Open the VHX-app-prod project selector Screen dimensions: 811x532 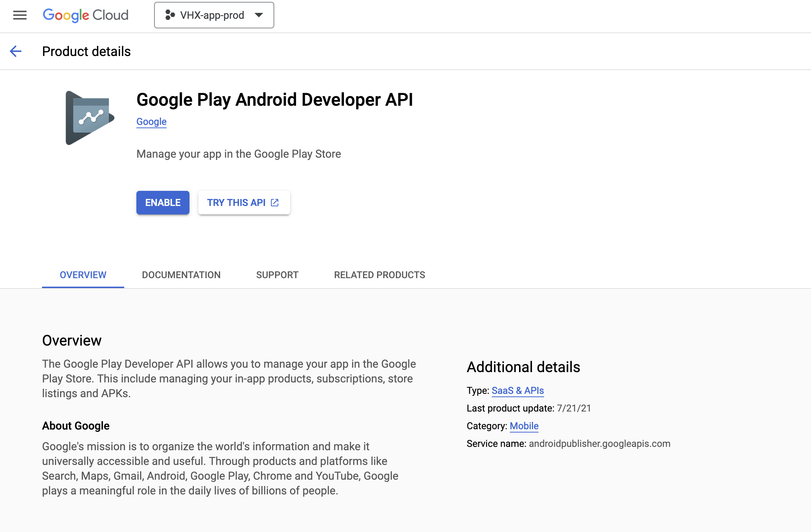[x=214, y=15]
